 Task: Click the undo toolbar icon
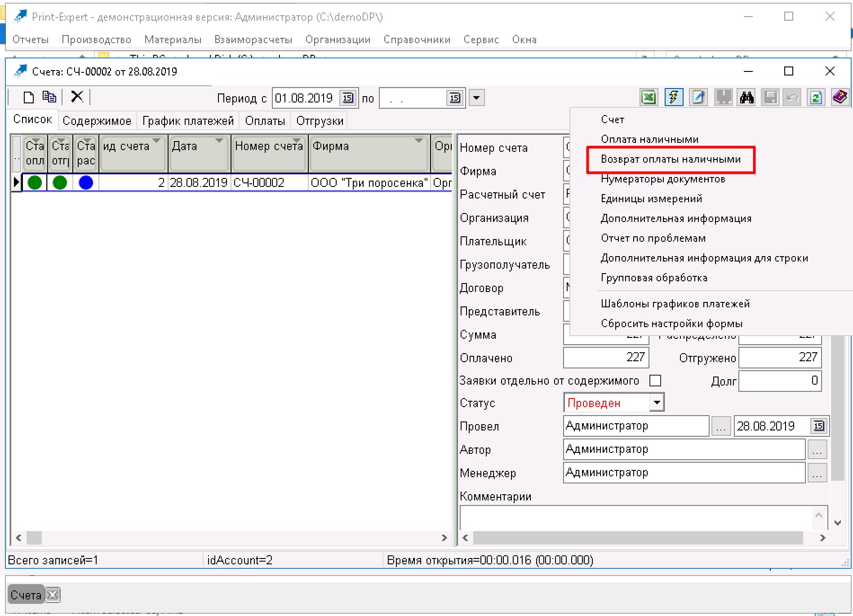(x=793, y=97)
